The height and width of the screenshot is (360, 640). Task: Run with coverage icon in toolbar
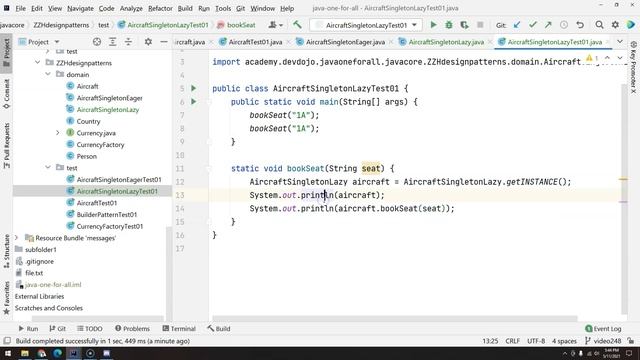click(464, 25)
